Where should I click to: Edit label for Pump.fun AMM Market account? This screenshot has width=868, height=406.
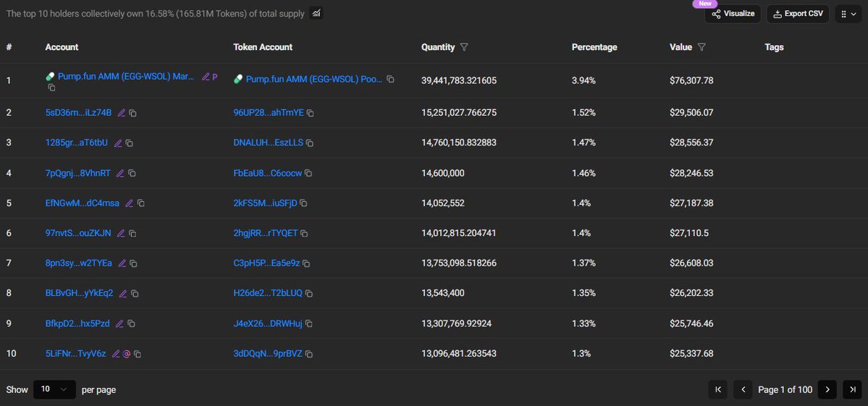coord(206,77)
